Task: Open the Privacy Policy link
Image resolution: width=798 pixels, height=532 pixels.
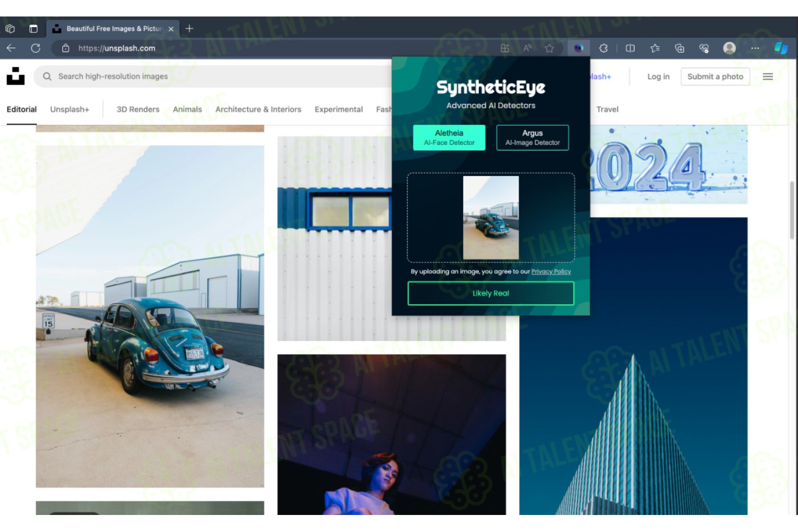Action: (551, 271)
